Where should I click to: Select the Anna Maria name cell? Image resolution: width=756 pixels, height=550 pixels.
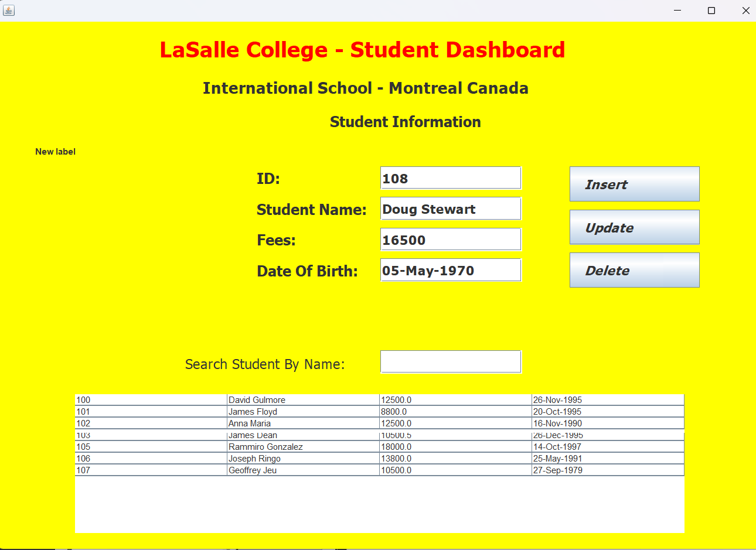point(303,423)
